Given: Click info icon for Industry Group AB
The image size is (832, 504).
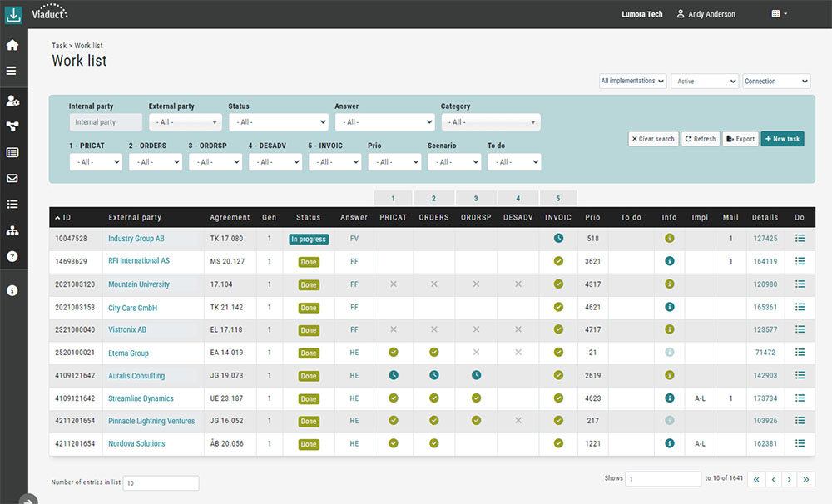Looking at the screenshot, I should (669, 239).
